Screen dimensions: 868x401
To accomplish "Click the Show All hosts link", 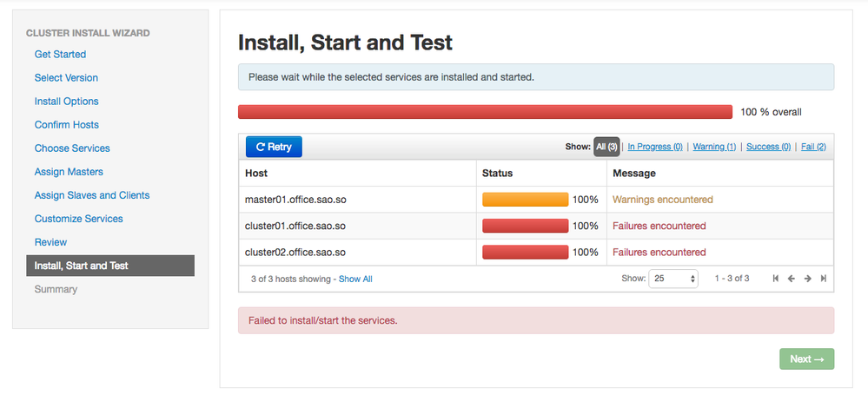I will [355, 279].
